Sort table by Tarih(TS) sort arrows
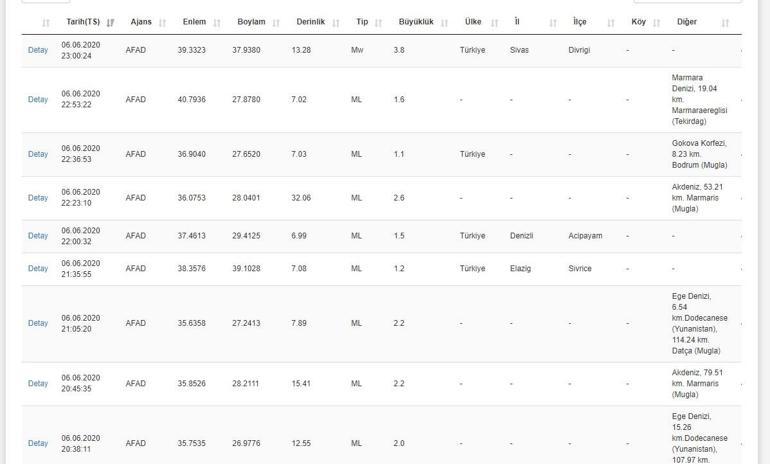 110,23
